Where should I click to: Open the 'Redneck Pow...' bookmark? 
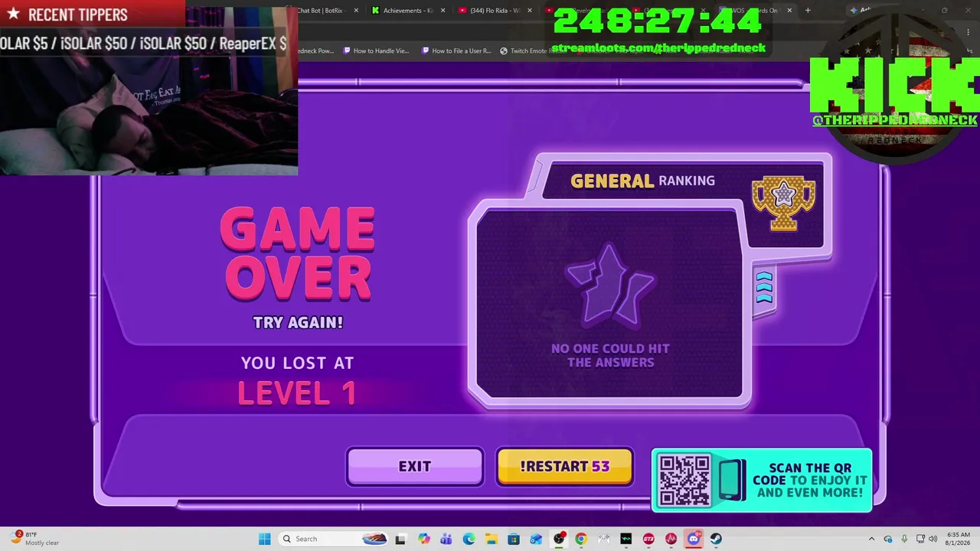coord(316,51)
